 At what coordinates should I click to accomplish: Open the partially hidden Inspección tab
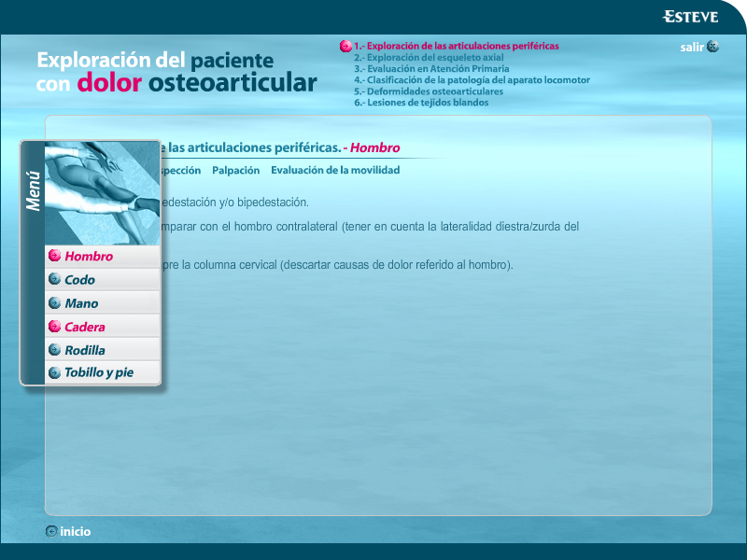tap(180, 171)
